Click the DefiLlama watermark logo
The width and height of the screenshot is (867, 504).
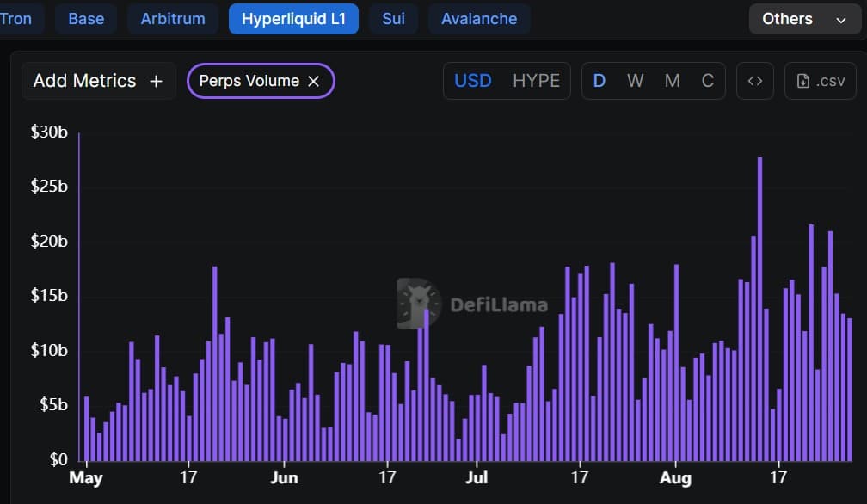[419, 304]
